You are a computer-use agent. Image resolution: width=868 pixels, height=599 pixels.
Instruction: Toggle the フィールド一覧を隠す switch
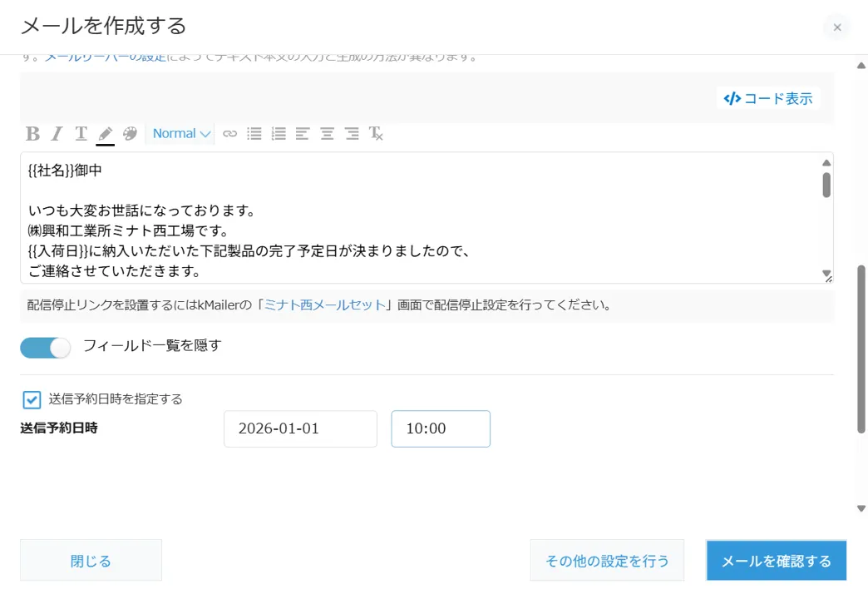coord(46,347)
